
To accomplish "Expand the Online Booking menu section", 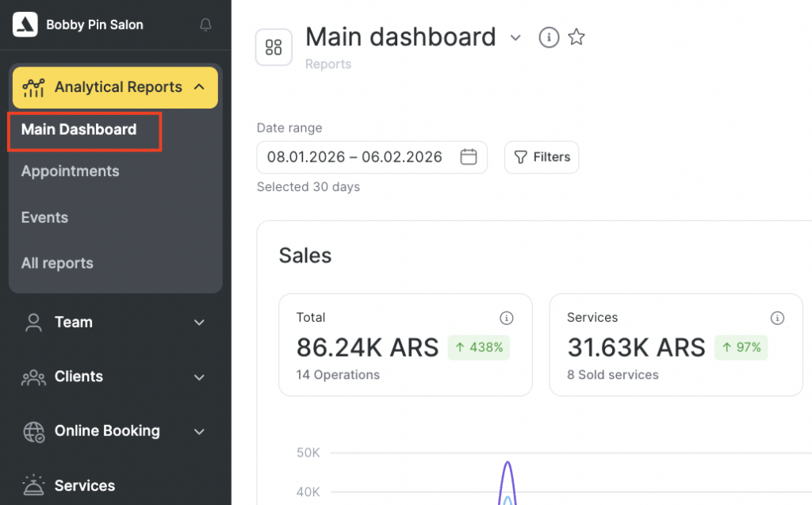I will [x=199, y=432].
